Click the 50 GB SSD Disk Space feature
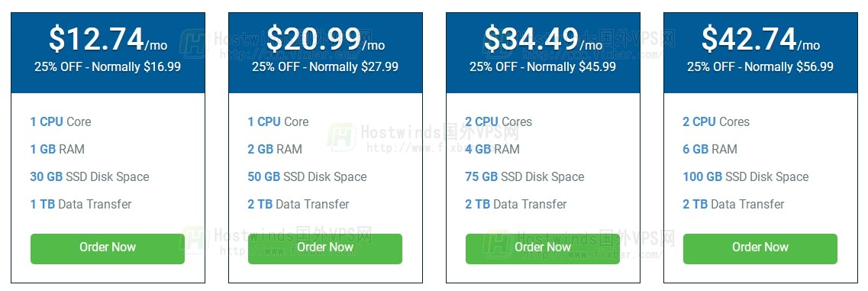This screenshot has height=291, width=868. tap(307, 177)
